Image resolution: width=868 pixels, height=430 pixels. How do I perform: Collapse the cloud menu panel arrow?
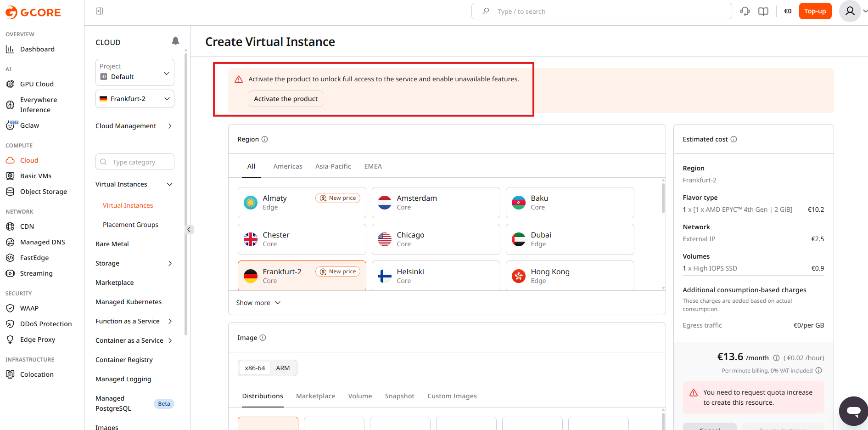[x=189, y=229]
